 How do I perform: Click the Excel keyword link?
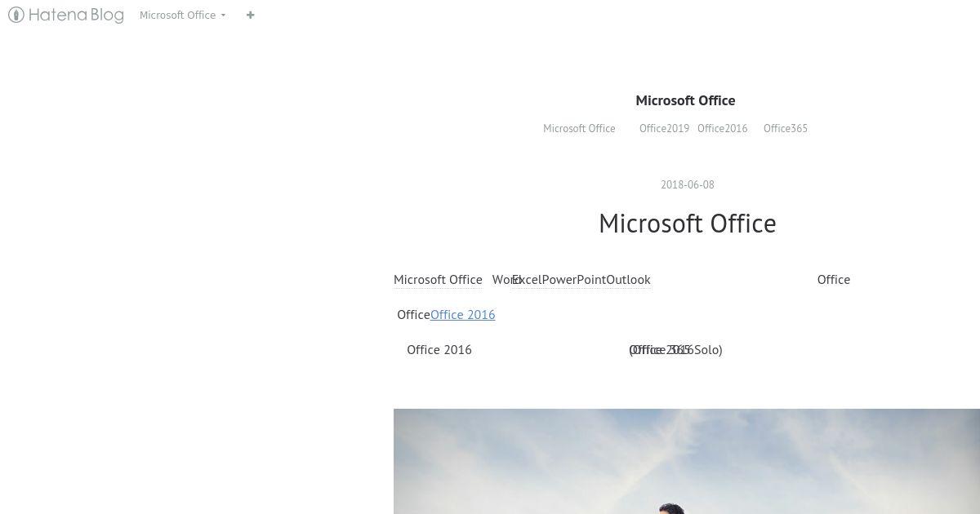(527, 279)
